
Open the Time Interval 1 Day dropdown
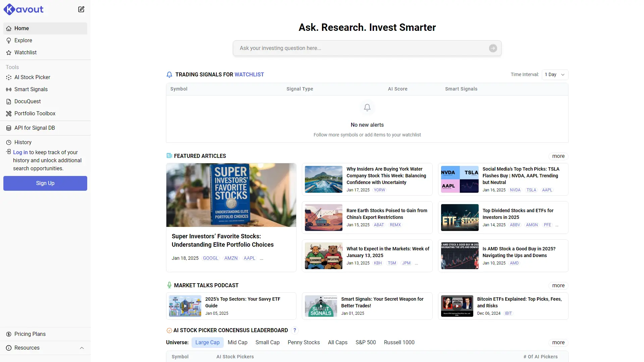pyautogui.click(x=555, y=75)
